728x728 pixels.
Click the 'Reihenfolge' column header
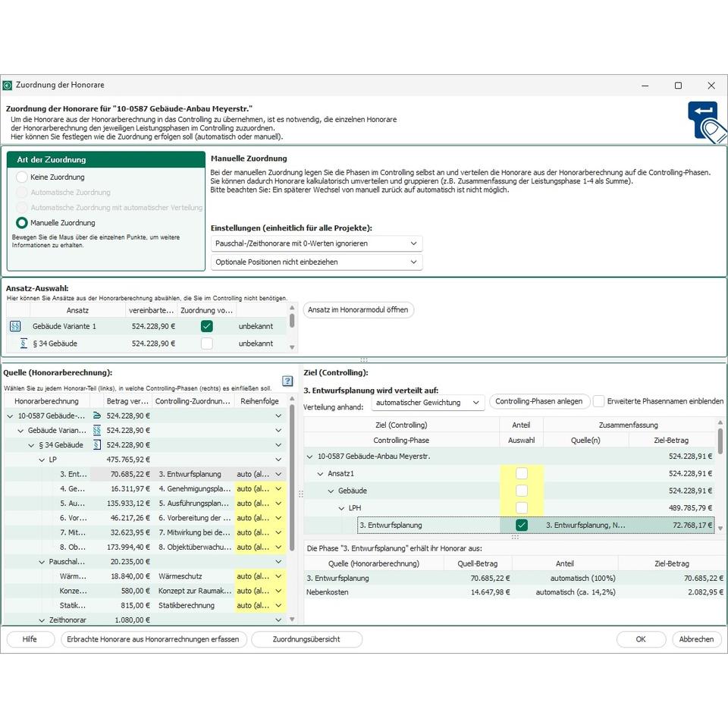point(259,401)
